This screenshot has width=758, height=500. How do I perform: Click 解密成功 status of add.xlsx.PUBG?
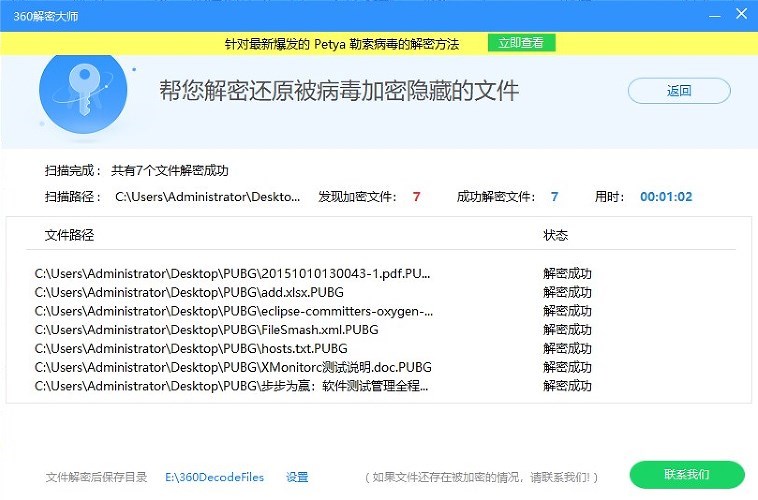point(567,293)
